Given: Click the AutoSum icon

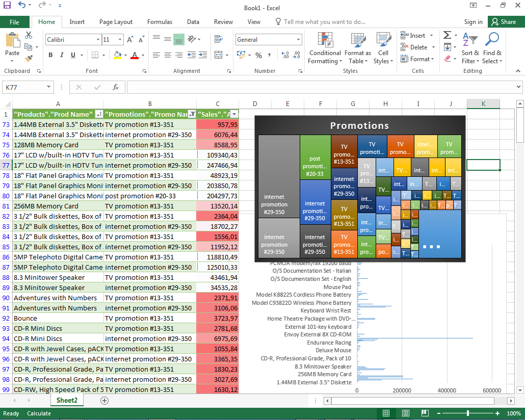Looking at the screenshot, I should point(447,36).
